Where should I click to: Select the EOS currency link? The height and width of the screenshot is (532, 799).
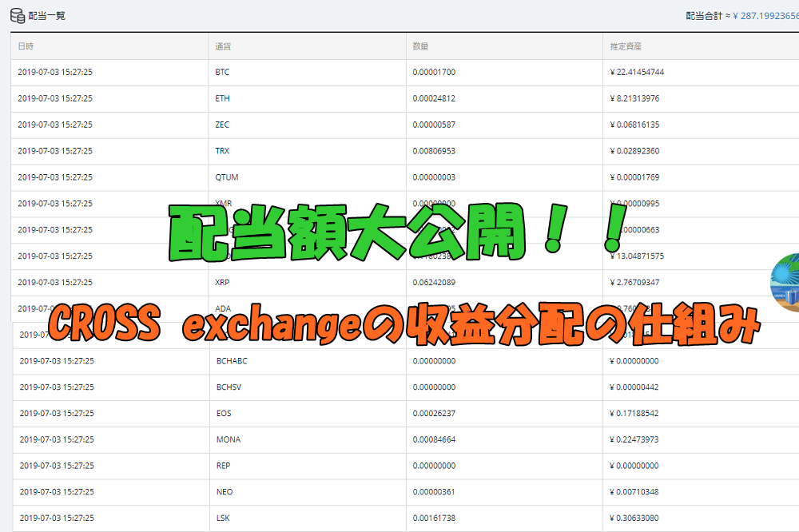tap(223, 413)
